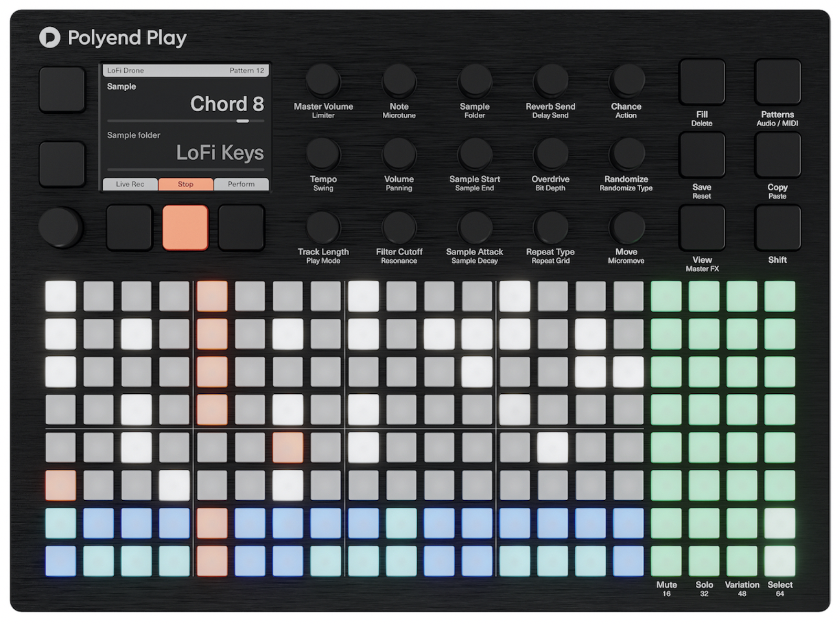
Task: Click the Copy / Paste button
Action: click(x=778, y=155)
